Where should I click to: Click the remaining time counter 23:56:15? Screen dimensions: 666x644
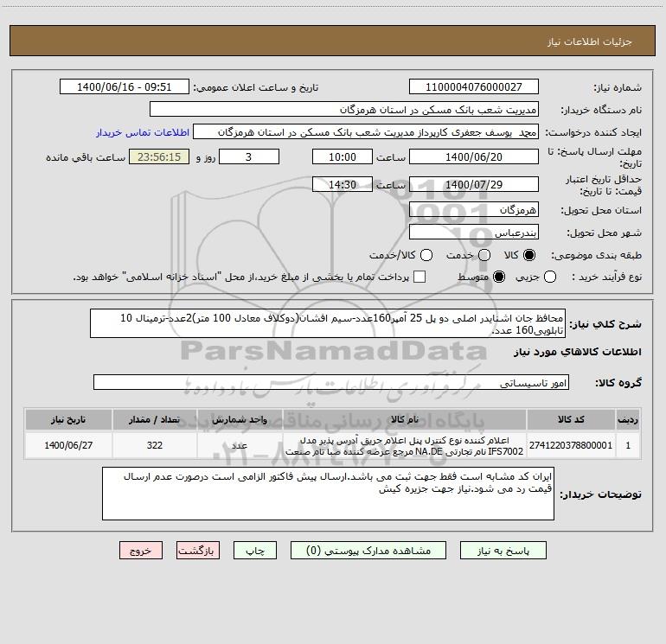point(159,156)
